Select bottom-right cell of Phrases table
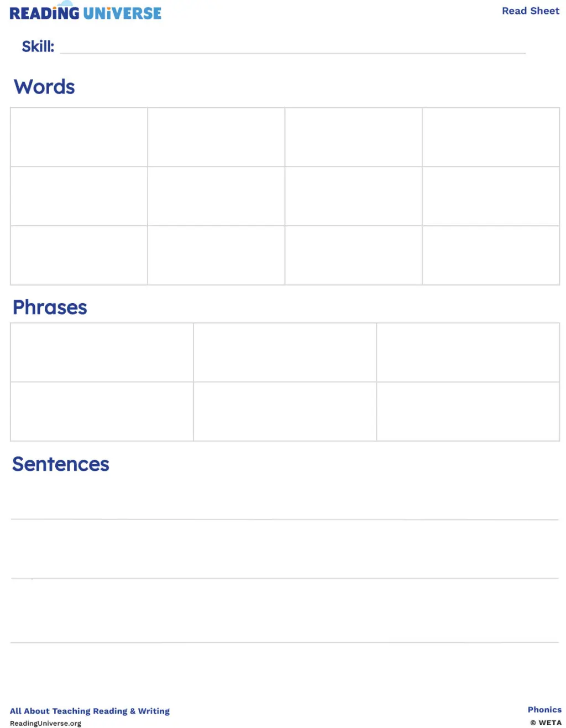Image resolution: width=566 pixels, height=728 pixels. pos(468,412)
